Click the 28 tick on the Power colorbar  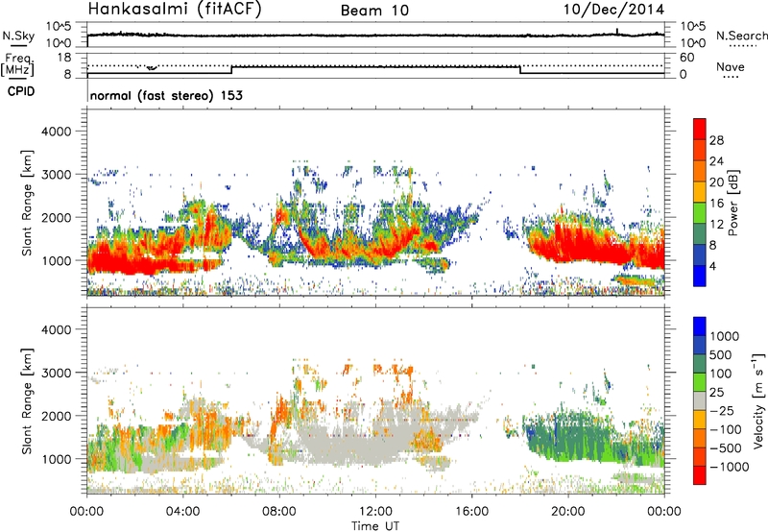[x=716, y=140]
